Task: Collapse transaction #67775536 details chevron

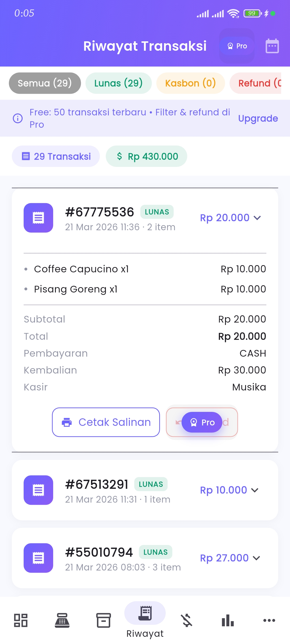Action: click(257, 218)
